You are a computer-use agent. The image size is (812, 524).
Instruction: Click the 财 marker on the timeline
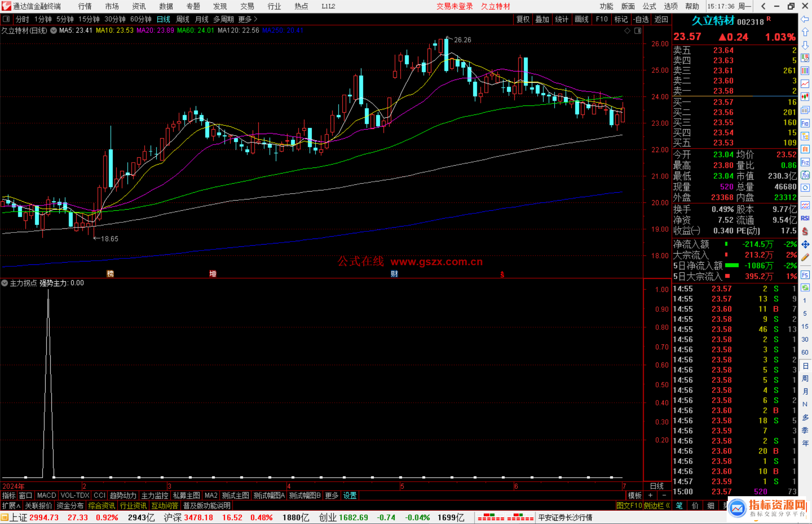(394, 273)
